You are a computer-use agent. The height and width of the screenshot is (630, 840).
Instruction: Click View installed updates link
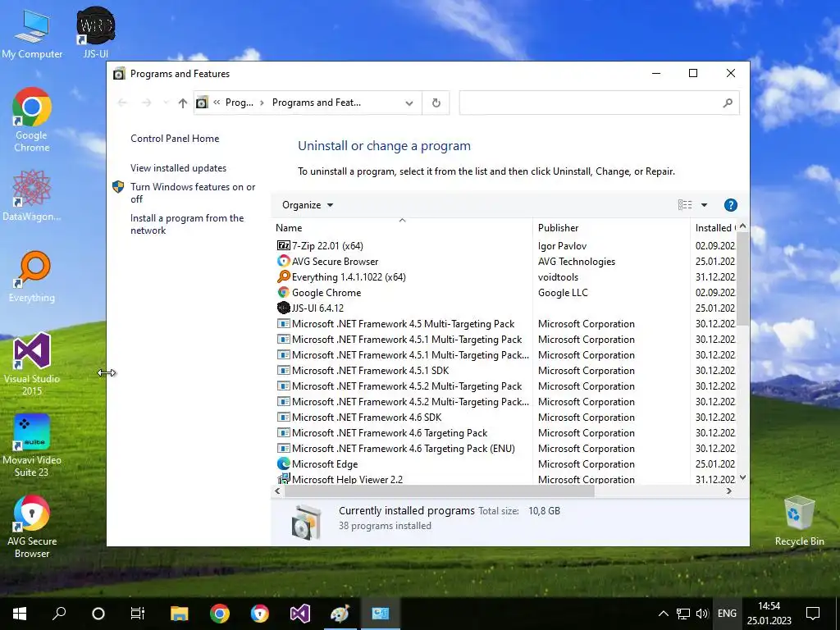[178, 168]
